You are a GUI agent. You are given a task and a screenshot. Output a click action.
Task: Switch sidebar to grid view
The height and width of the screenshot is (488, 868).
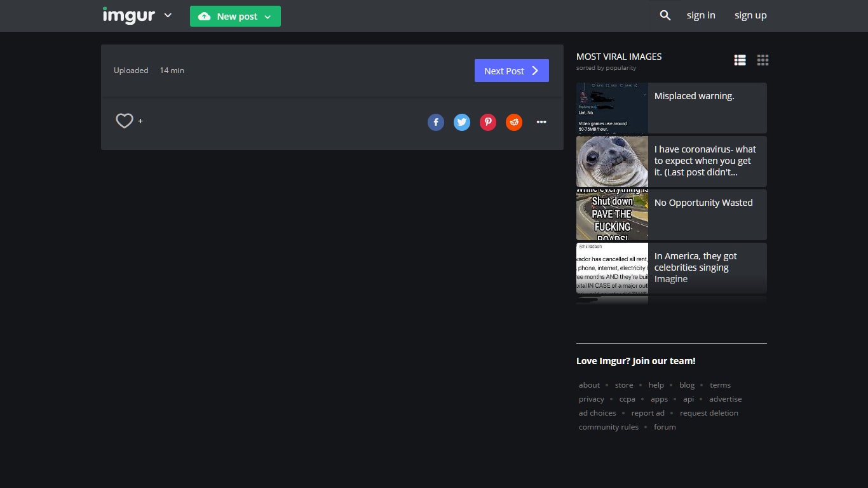click(763, 60)
